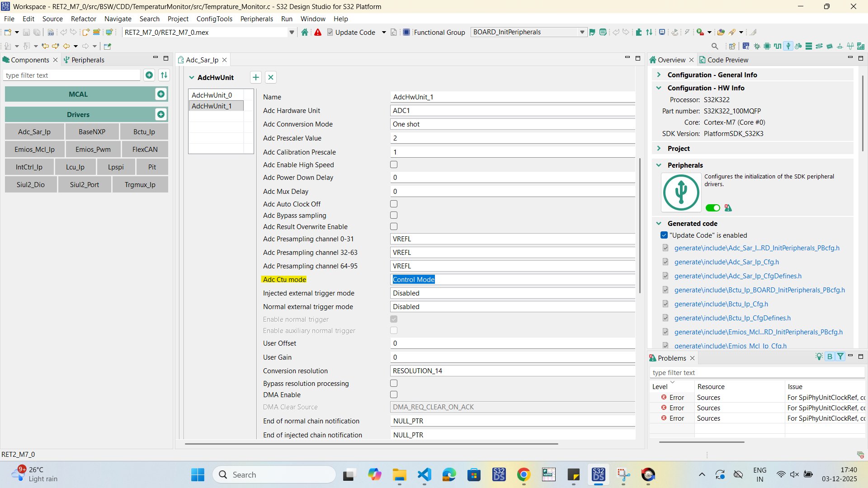
Task: Enable Adc Enable High Speed checkbox
Action: [394, 165]
